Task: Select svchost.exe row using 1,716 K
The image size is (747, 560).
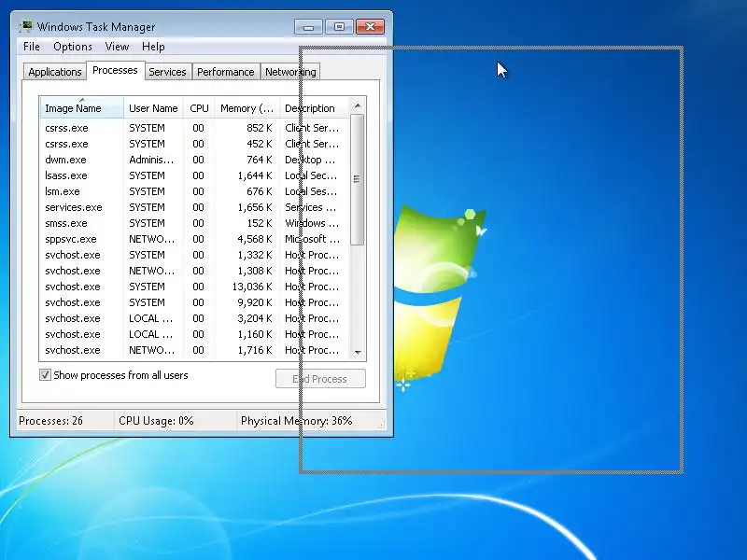Action: pyautogui.click(x=194, y=350)
